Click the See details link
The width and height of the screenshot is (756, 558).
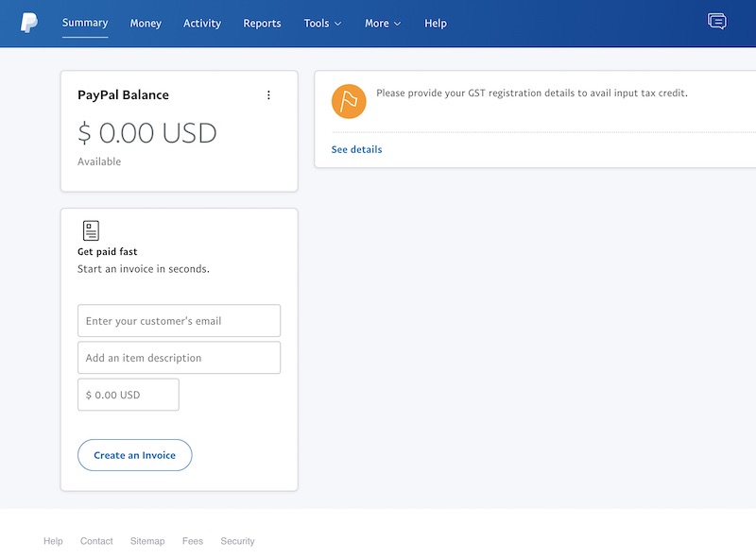(x=357, y=149)
